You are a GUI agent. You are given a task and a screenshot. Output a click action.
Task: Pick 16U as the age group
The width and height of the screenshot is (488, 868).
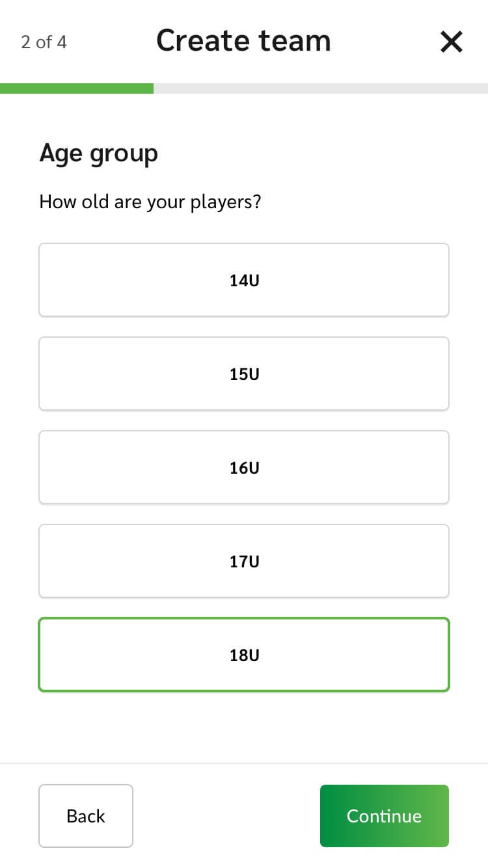click(x=244, y=467)
